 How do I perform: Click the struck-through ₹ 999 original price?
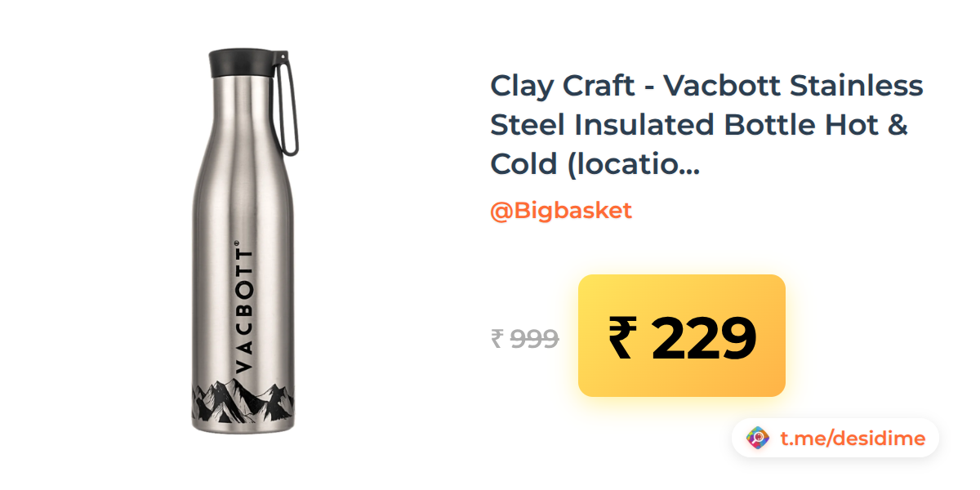click(x=525, y=338)
